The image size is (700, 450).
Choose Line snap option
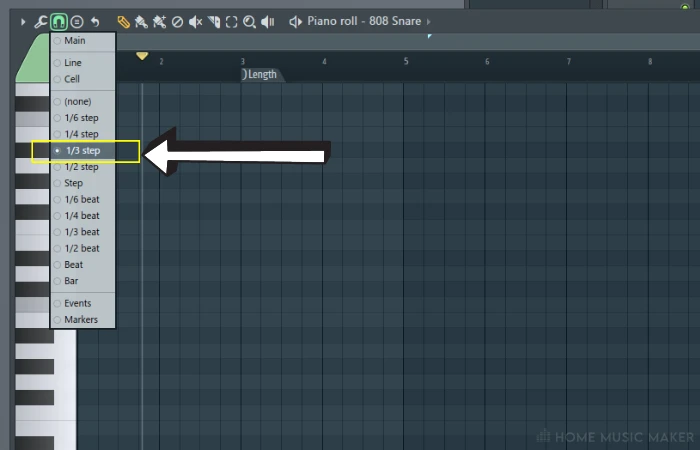point(83,63)
